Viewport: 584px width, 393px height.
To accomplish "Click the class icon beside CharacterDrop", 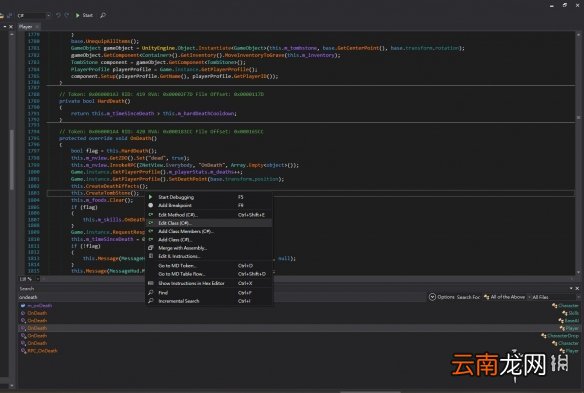I will click(x=544, y=336).
